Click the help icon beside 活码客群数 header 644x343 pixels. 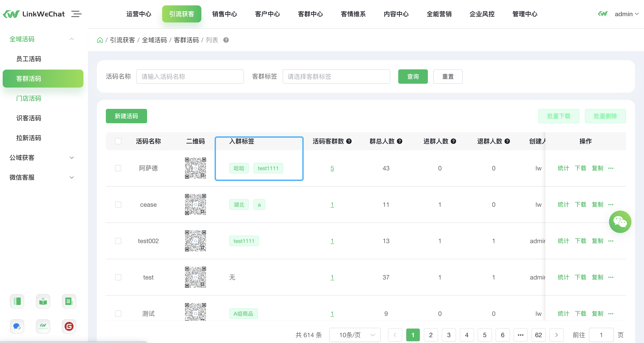[349, 141]
